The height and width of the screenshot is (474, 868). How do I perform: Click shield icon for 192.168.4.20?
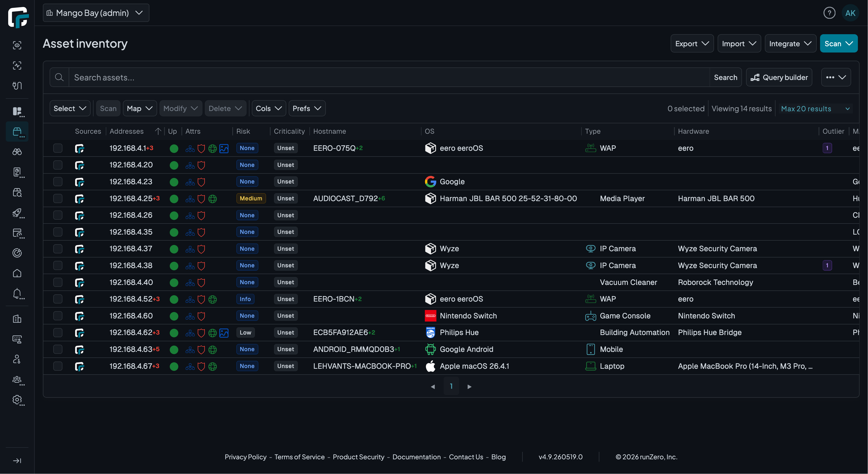click(201, 165)
